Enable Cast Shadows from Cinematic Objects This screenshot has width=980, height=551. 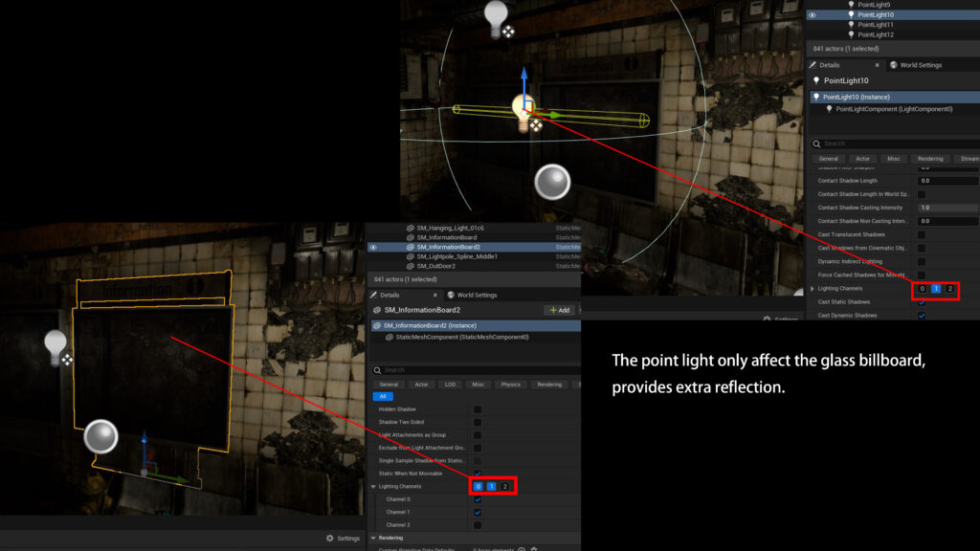coord(922,248)
